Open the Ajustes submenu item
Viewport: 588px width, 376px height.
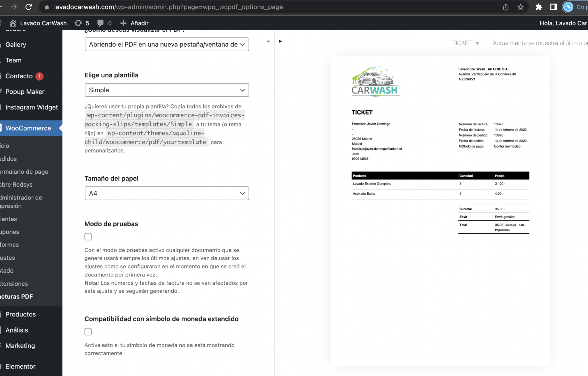[x=7, y=258]
